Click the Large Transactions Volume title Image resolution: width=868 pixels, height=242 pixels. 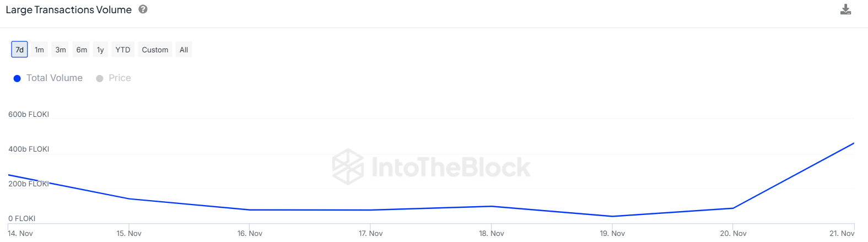(68, 10)
